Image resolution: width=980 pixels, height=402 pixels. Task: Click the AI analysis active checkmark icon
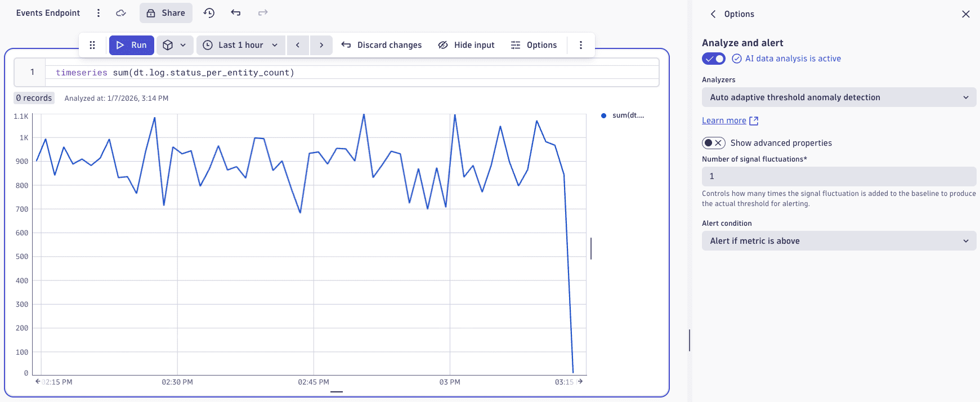click(737, 59)
